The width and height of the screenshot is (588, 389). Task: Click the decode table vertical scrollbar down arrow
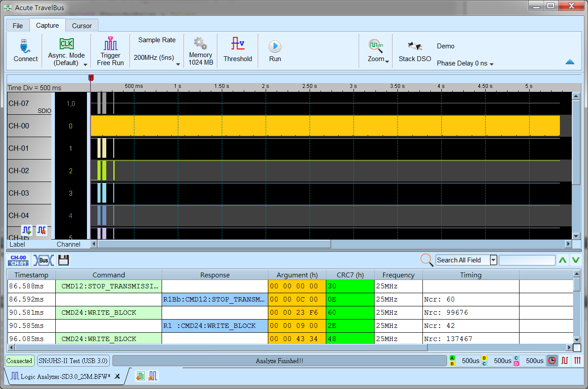(x=577, y=340)
